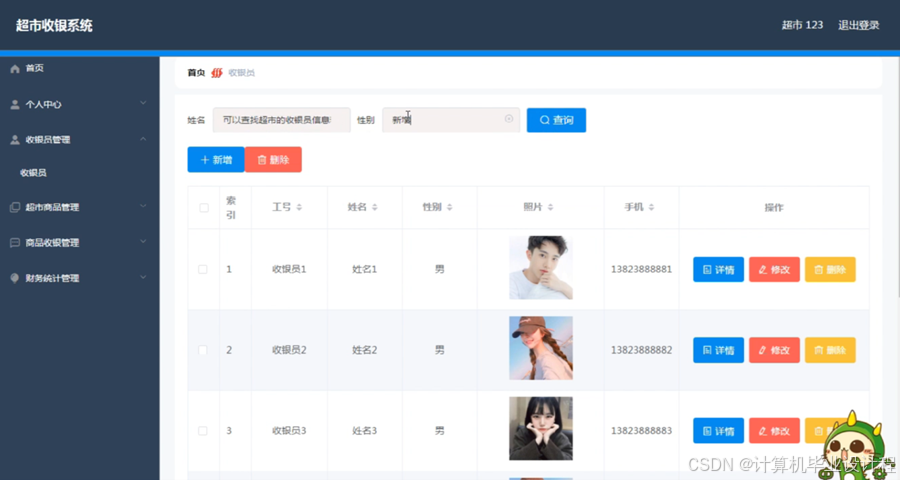
Task: Click the 姓名3 cell
Action: [x=364, y=431]
